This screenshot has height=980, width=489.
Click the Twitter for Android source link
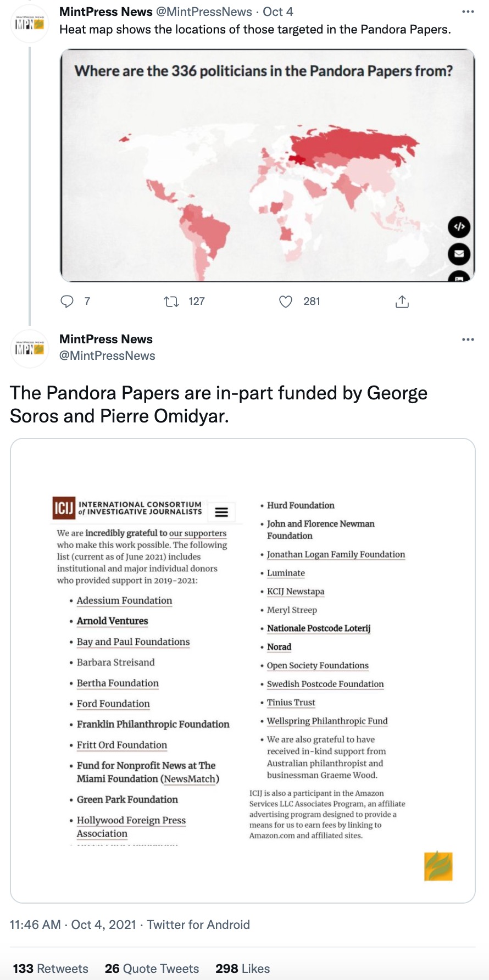pos(198,925)
